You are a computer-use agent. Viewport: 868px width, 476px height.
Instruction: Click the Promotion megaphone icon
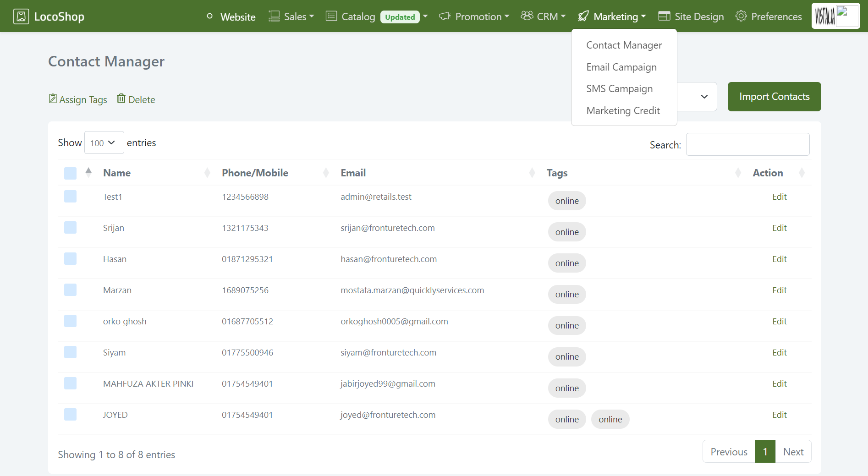[x=445, y=16]
